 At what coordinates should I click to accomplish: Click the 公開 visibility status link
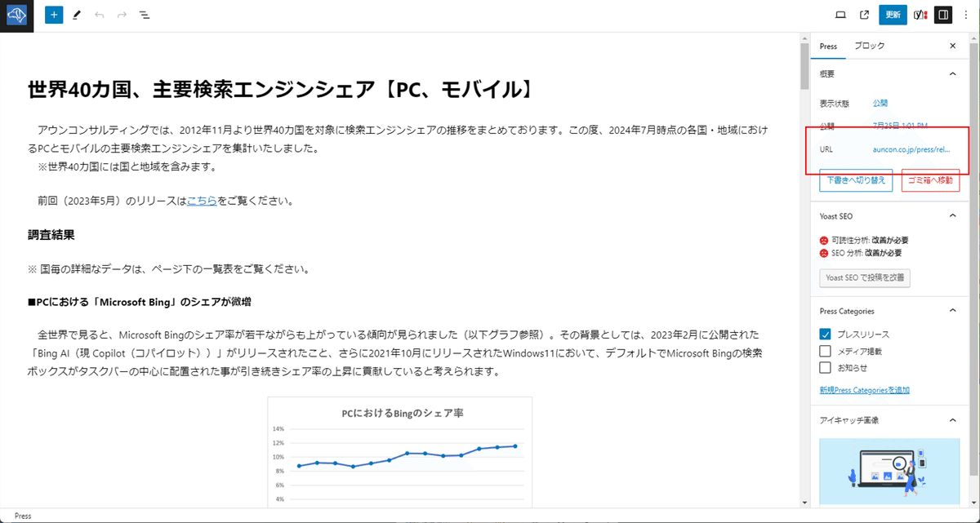point(880,104)
